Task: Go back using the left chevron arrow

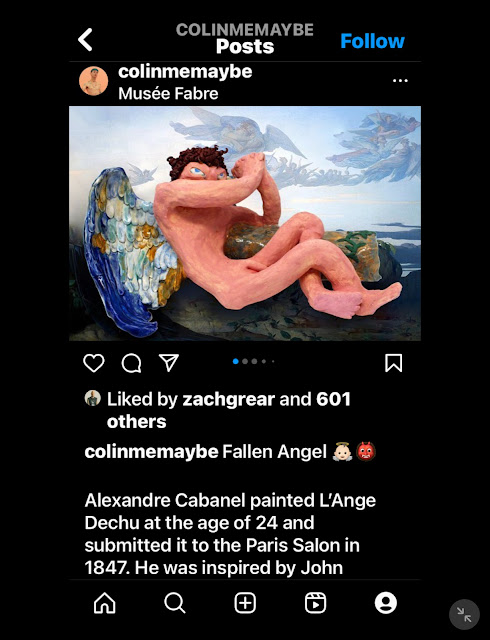Action: [85, 40]
